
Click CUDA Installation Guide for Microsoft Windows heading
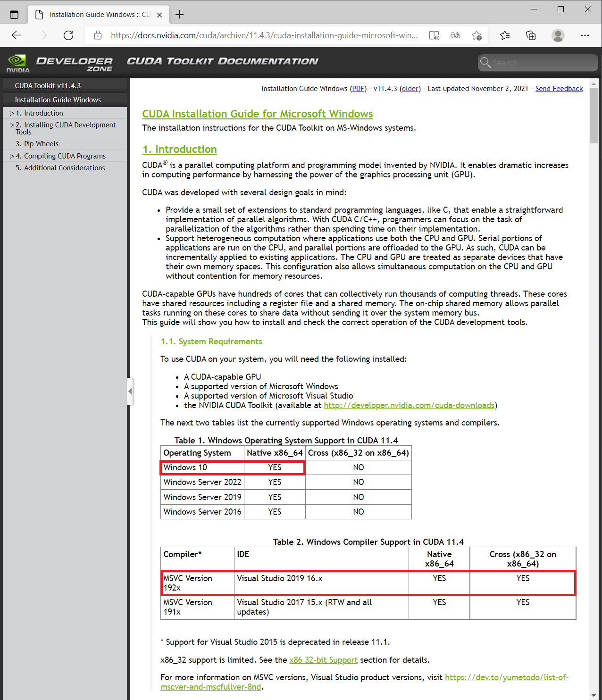[258, 114]
